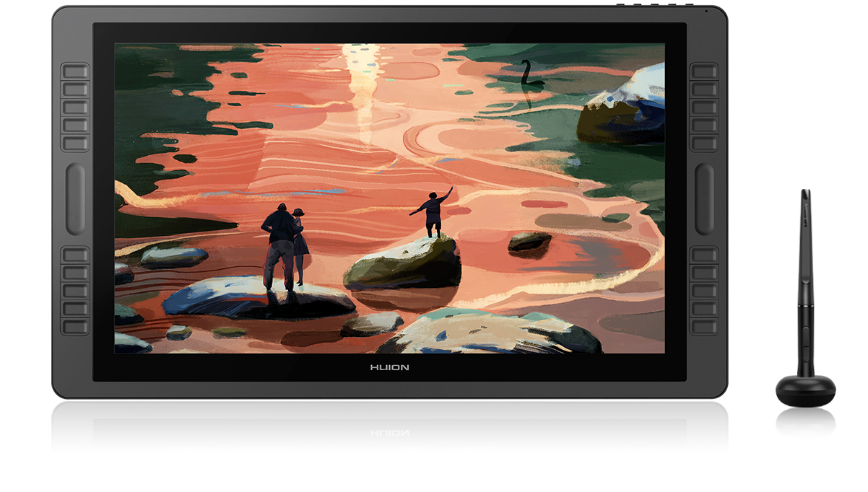Tap the fourth express key in left lower group
This screenshot has width=868, height=492.
tap(75, 309)
